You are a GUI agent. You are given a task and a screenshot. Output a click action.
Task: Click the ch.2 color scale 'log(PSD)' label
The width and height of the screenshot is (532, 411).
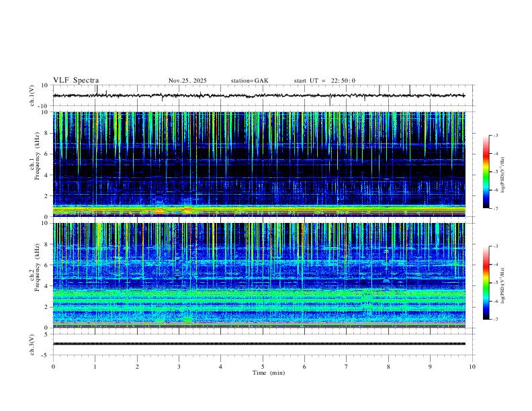click(x=503, y=286)
